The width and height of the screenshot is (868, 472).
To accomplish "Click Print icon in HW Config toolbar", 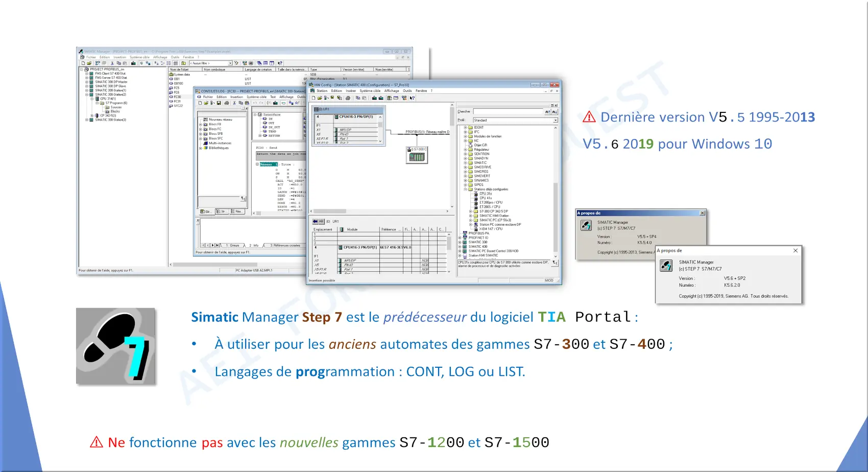I will 348,98.
